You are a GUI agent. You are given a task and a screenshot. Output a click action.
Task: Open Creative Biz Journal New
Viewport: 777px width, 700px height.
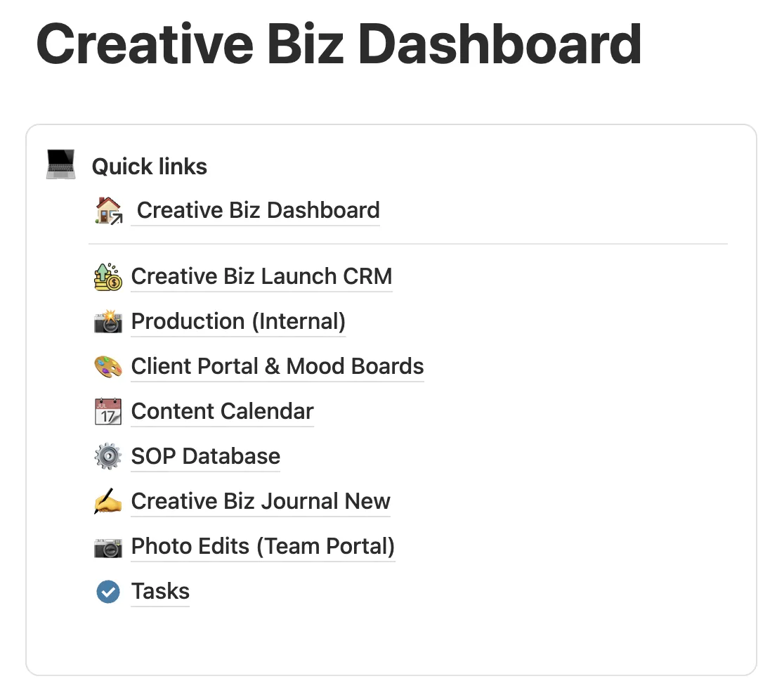click(x=261, y=501)
